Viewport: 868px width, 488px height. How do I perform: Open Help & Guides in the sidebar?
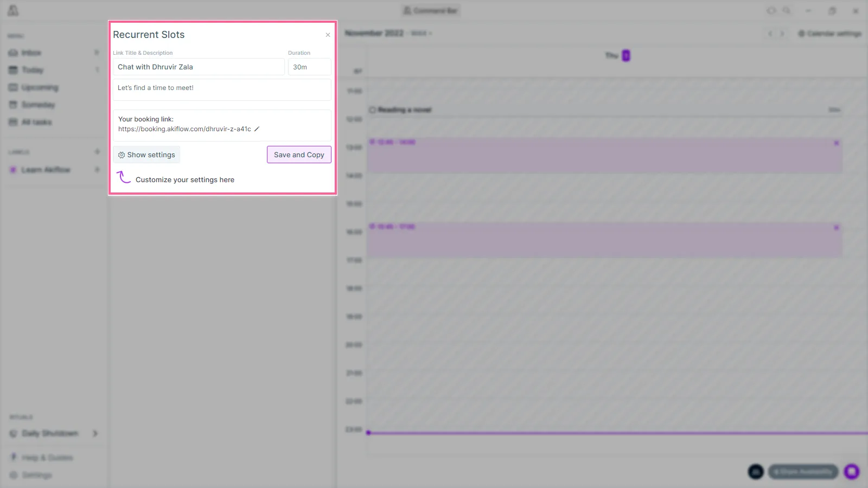(x=46, y=458)
